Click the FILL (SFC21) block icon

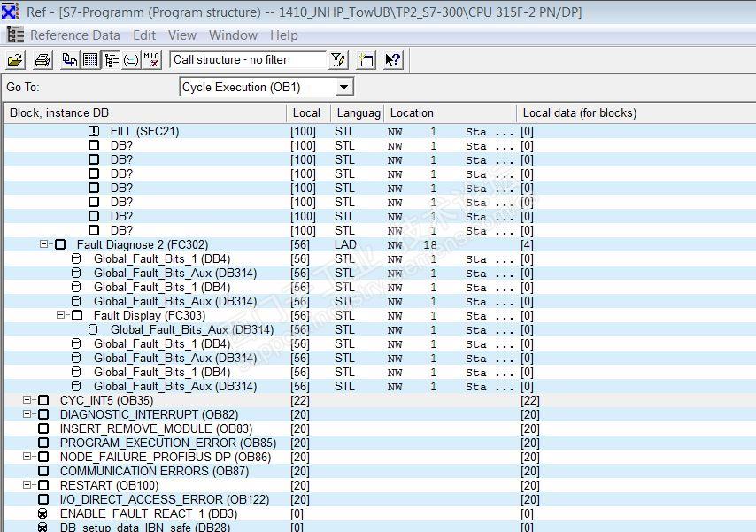(94, 131)
